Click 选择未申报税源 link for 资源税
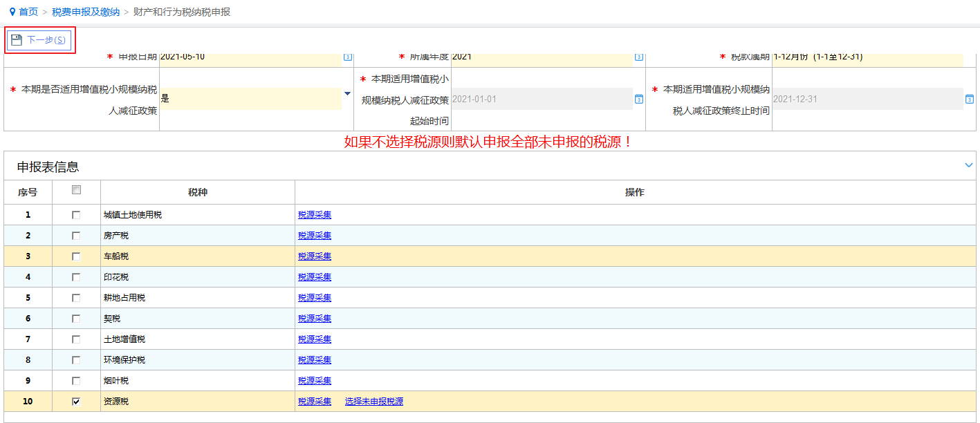 [374, 402]
